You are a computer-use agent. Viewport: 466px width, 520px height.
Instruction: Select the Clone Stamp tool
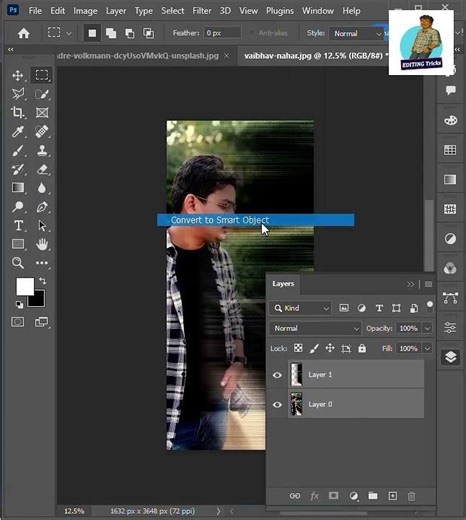tap(42, 150)
